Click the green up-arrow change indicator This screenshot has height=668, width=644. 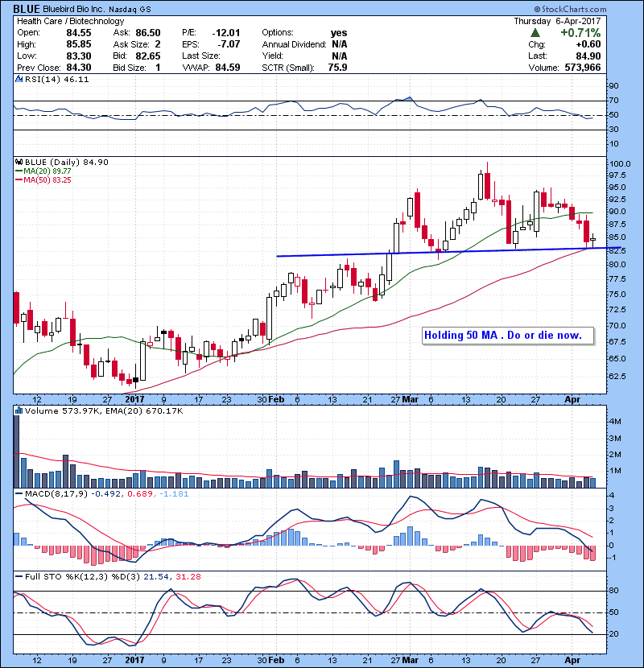[535, 33]
